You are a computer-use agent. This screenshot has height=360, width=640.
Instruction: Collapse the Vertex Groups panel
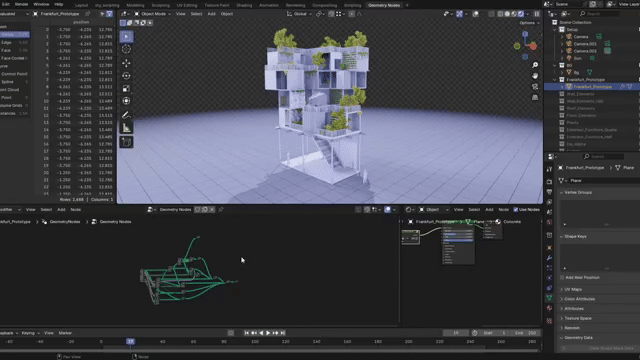(x=578, y=192)
